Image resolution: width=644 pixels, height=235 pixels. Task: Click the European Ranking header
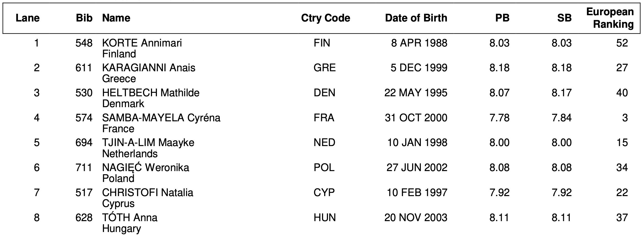[x=610, y=18]
